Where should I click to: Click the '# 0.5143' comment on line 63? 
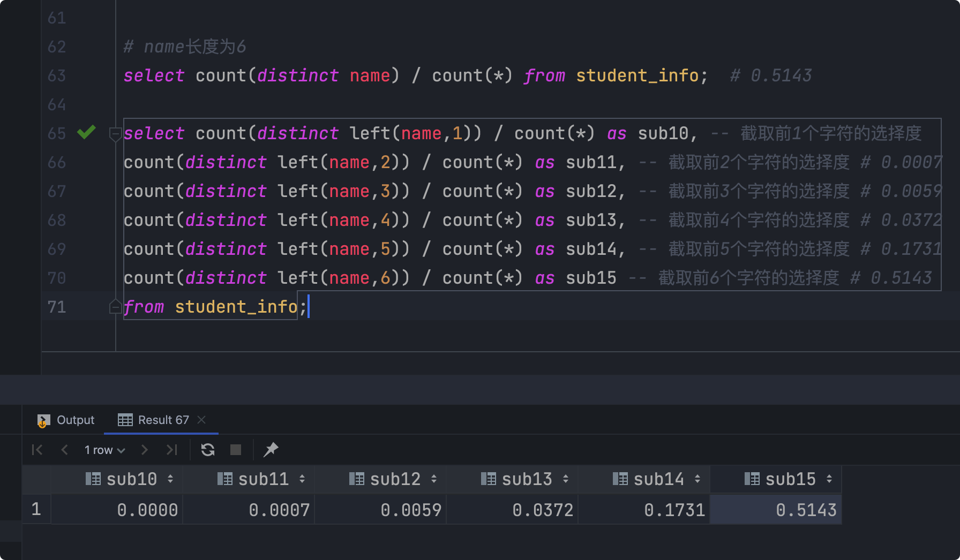coord(771,75)
